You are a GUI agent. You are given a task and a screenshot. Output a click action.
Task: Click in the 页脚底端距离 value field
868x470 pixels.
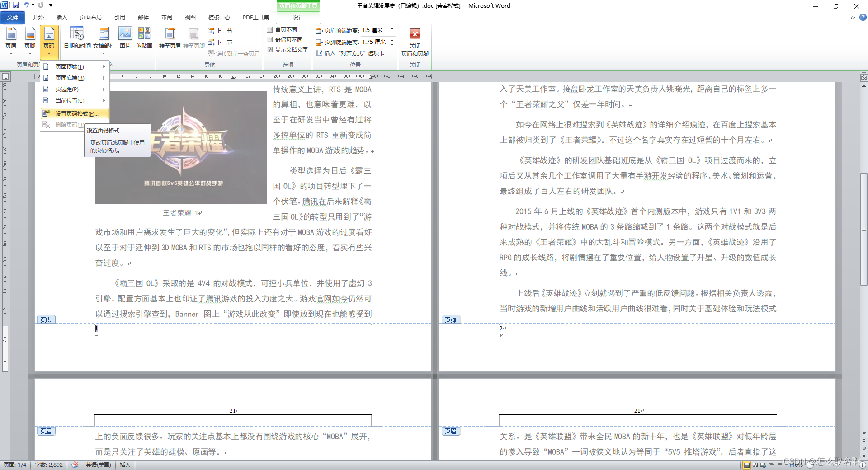(375, 42)
